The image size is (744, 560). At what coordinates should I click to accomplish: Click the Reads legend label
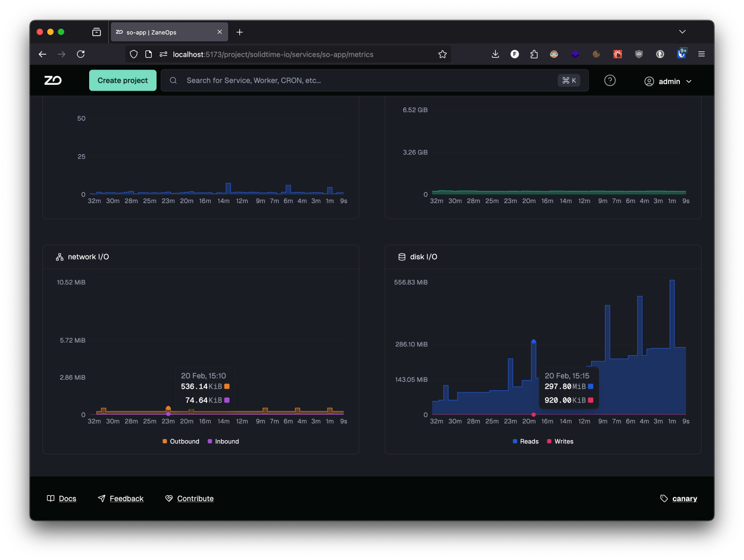(x=529, y=441)
